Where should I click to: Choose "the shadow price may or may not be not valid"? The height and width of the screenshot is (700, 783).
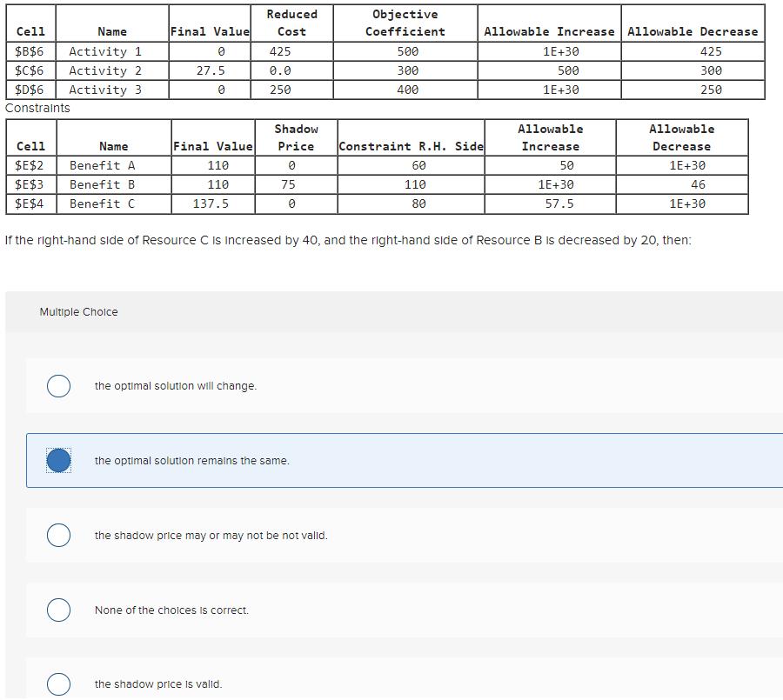[58, 535]
